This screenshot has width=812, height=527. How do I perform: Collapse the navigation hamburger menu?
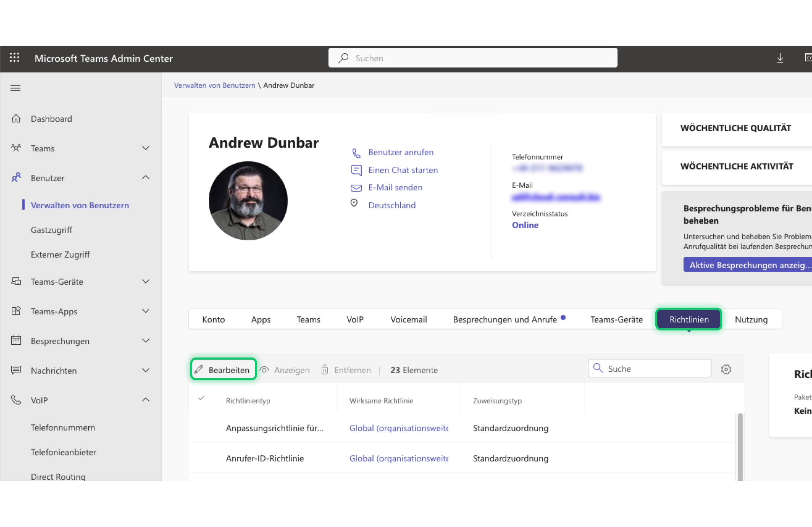(x=15, y=88)
